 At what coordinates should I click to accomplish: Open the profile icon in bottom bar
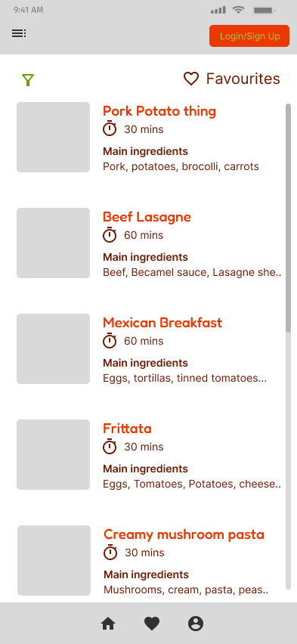[196, 624]
